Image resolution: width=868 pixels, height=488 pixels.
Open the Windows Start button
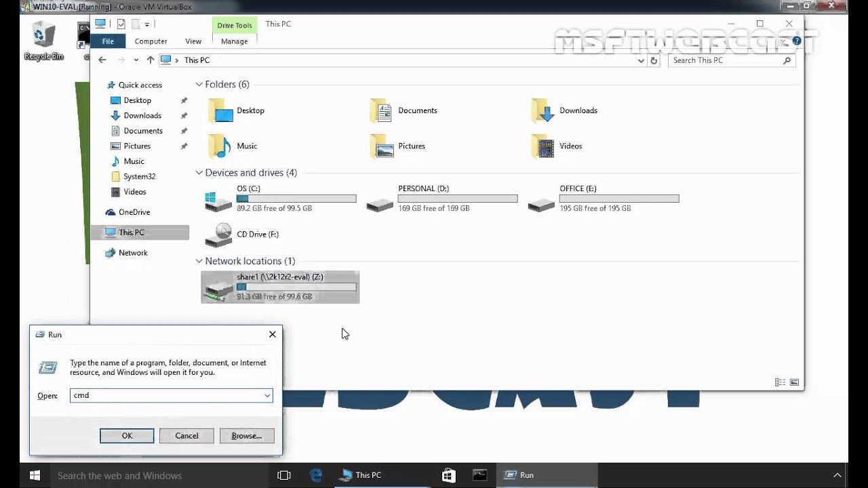point(35,475)
